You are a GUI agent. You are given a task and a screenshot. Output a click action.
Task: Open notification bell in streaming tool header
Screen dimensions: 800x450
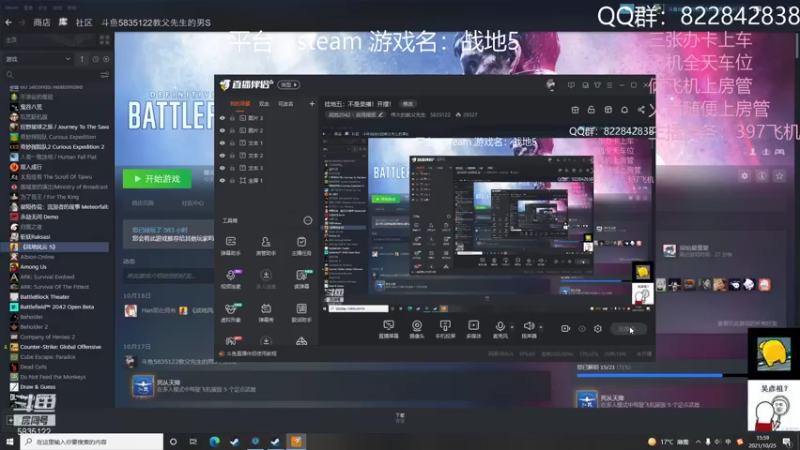(x=624, y=110)
